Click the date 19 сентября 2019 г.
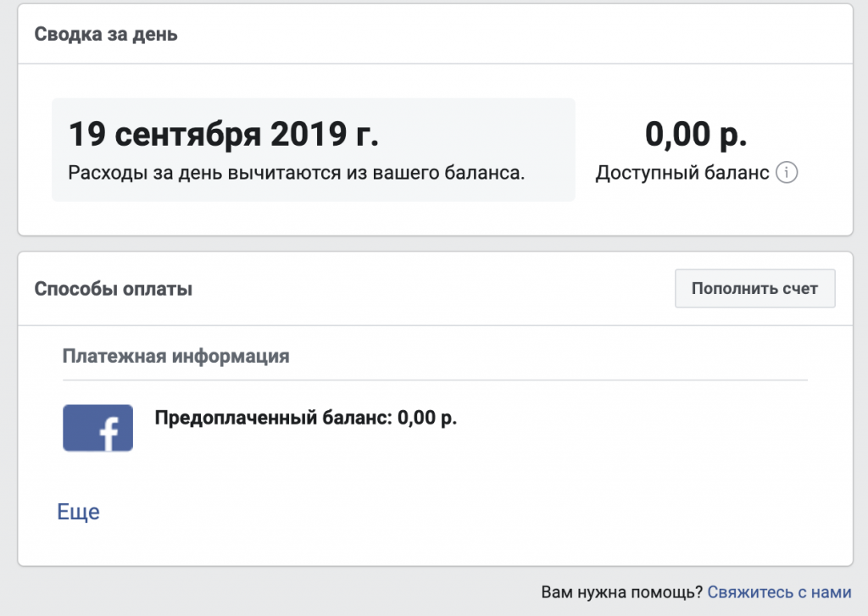 point(224,134)
